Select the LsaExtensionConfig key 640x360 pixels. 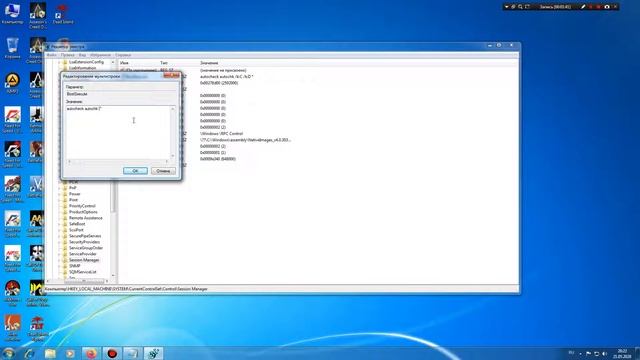86,62
